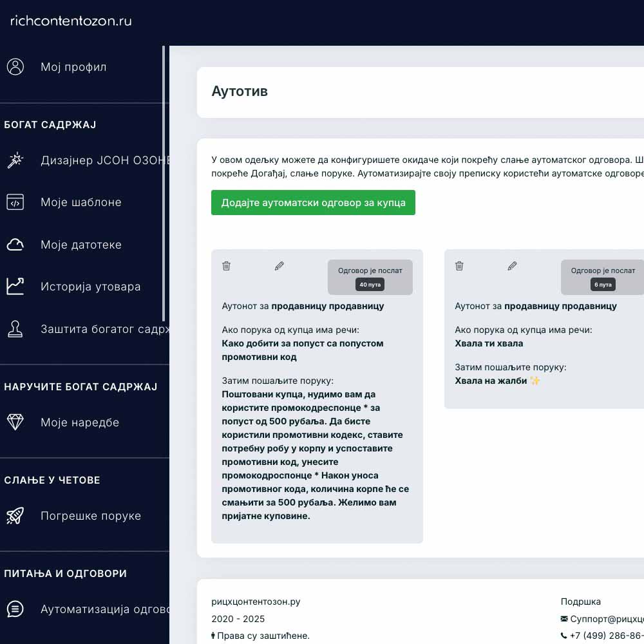644x644 pixels.
Task: Click the code window icon for Моје шаблоне
Action: tap(15, 202)
